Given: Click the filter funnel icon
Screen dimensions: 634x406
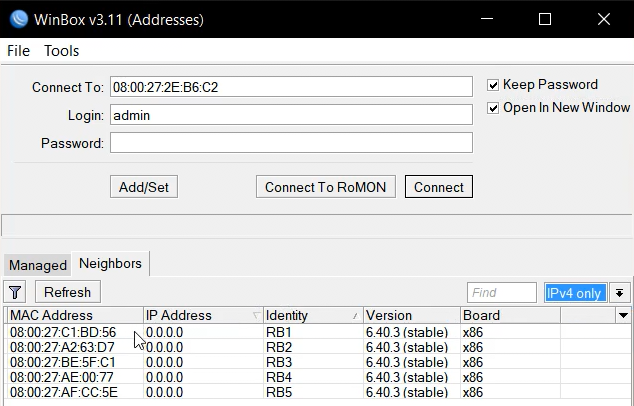Looking at the screenshot, I should click(x=15, y=292).
